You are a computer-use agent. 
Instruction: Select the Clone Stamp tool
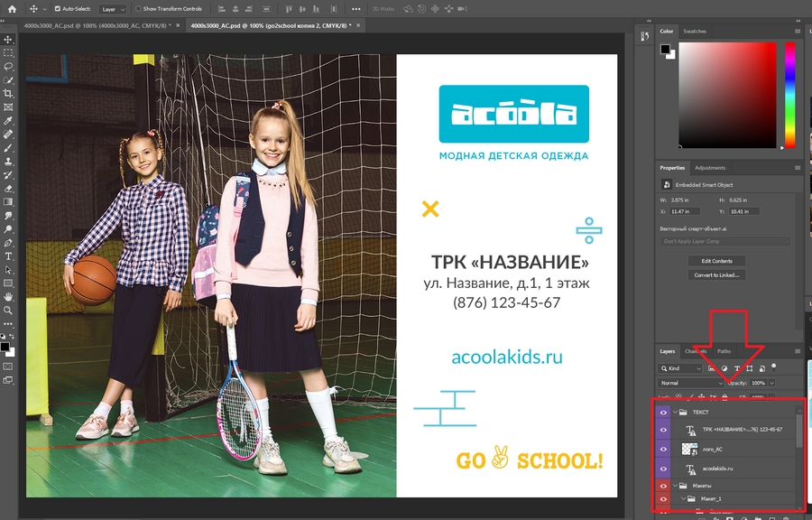(8, 161)
